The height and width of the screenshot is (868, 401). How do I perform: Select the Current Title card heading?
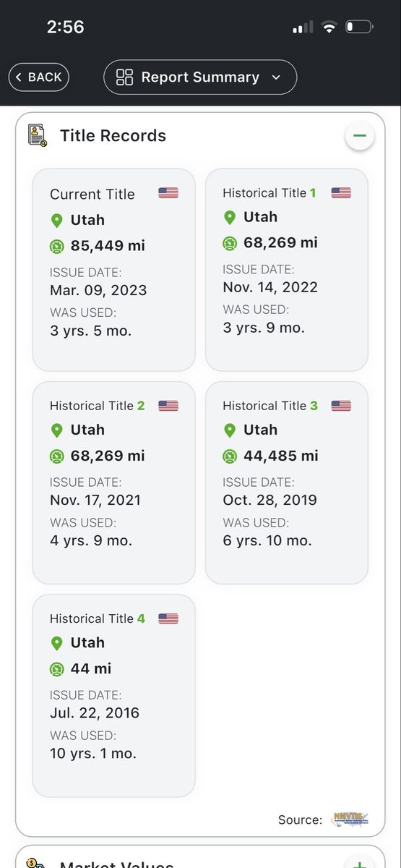pos(92,194)
